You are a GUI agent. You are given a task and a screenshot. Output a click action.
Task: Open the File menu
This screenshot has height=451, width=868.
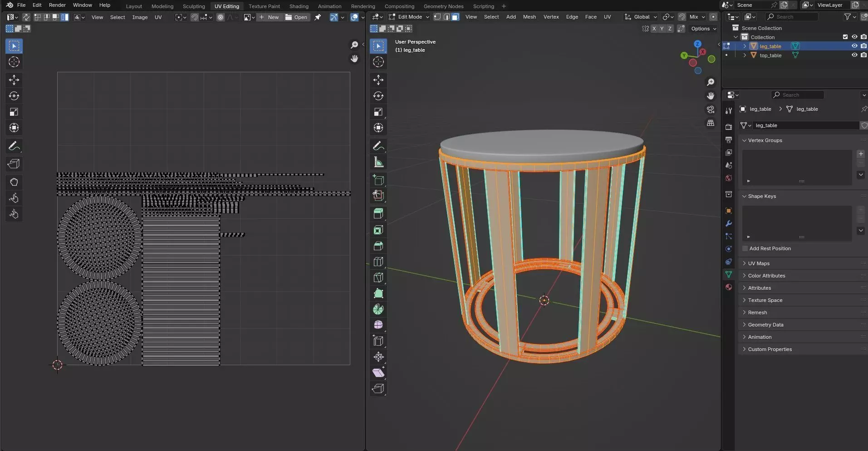pos(21,5)
